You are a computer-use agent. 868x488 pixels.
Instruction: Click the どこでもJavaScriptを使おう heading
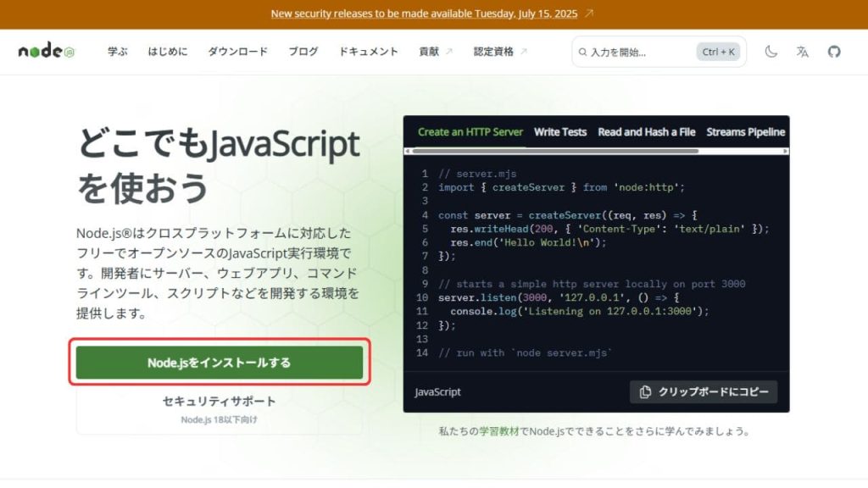219,165
